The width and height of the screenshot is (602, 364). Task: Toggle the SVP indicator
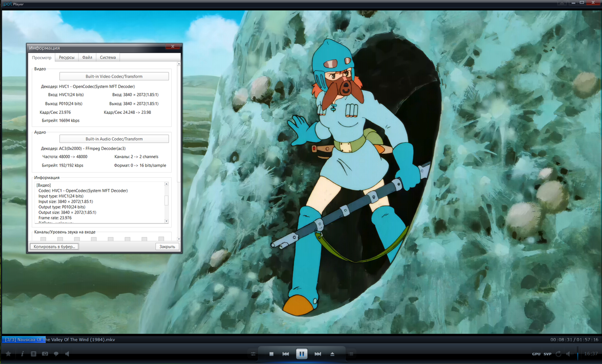[547, 354]
